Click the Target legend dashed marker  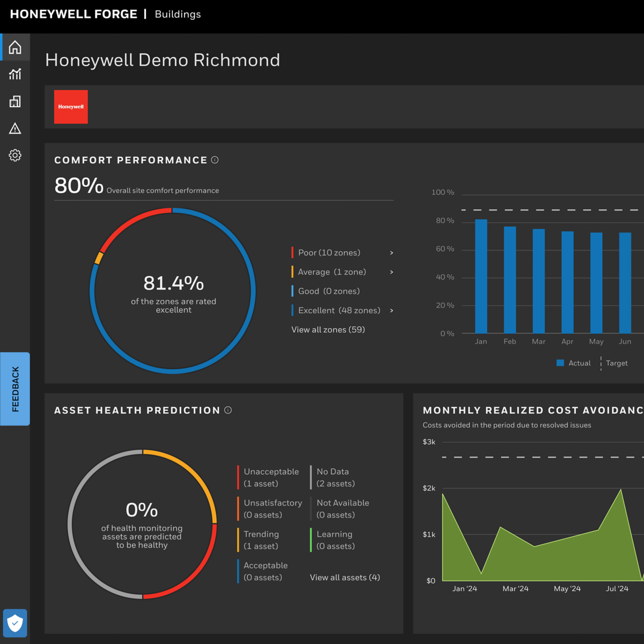[601, 363]
